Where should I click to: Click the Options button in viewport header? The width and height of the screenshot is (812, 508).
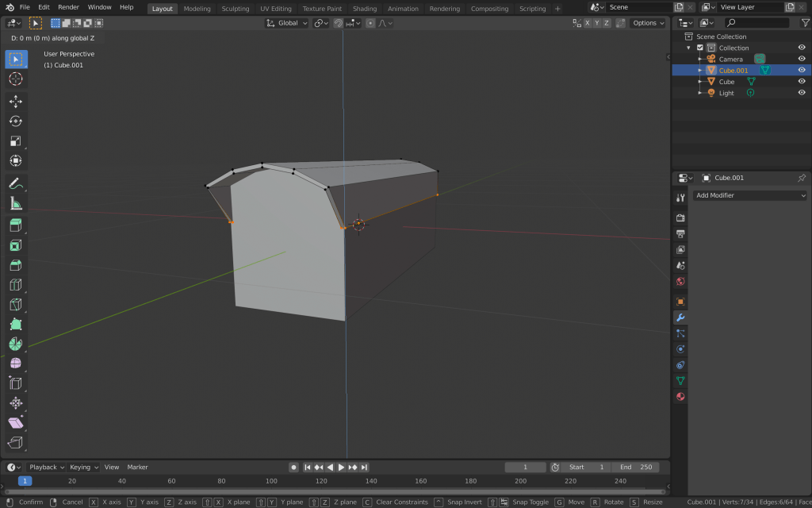pos(647,23)
